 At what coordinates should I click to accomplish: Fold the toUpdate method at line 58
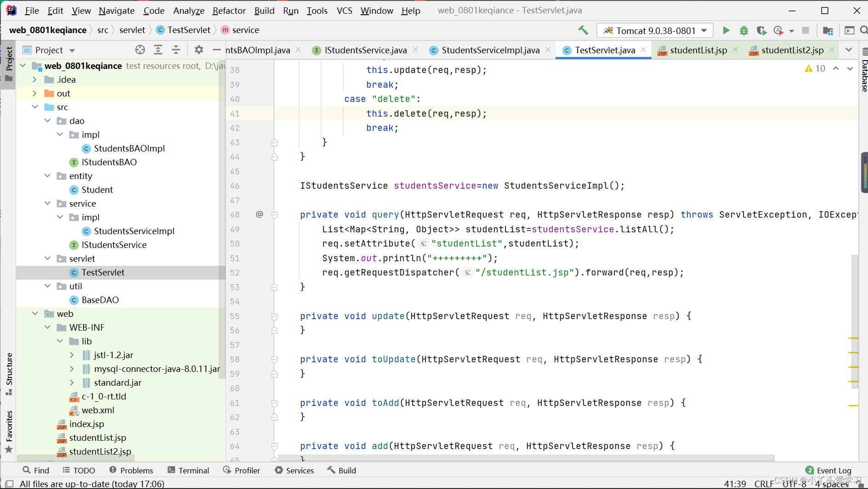coord(274,359)
